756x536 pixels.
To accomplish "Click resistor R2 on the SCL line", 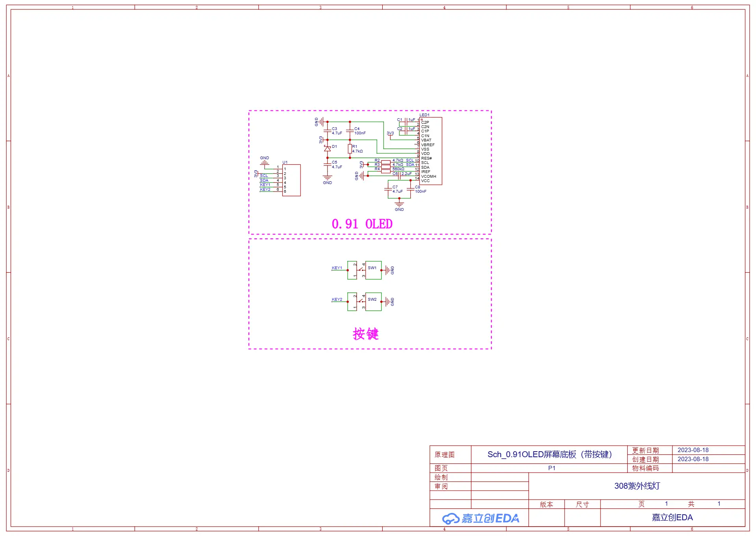I will (386, 162).
